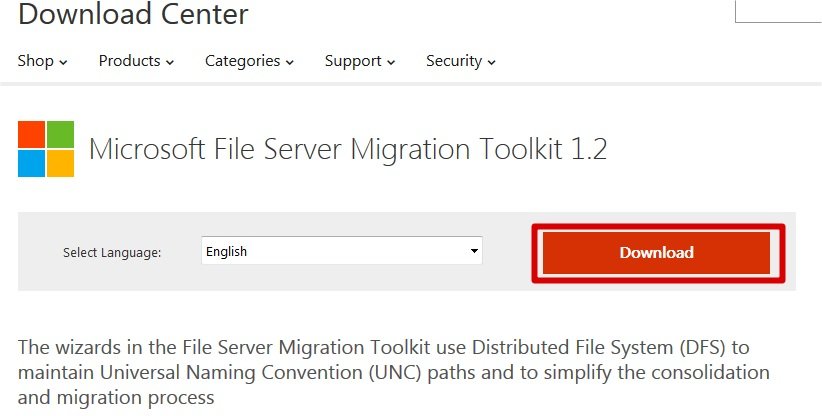Click the language dropdown arrow
Viewport: 822px width, 416px height.
pos(474,252)
